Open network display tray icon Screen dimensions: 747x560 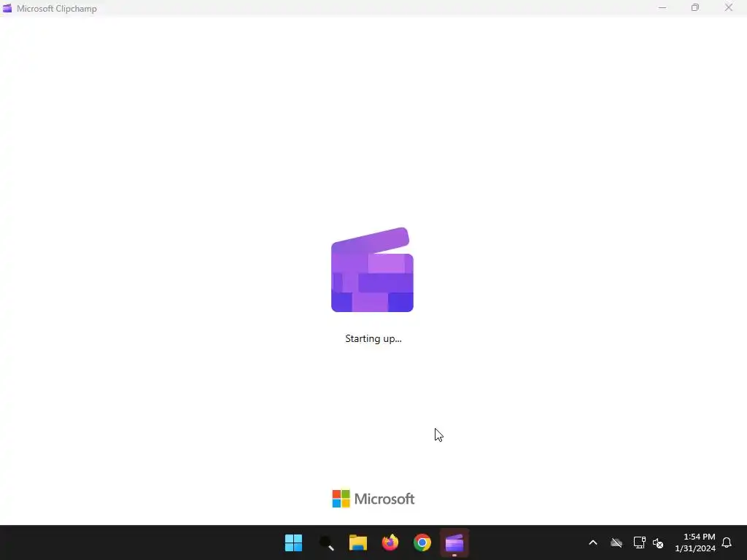click(639, 542)
